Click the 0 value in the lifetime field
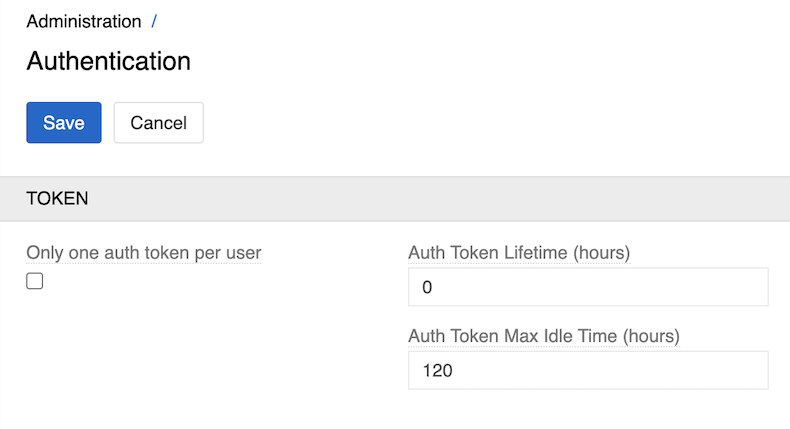The width and height of the screenshot is (790, 429). (x=428, y=288)
